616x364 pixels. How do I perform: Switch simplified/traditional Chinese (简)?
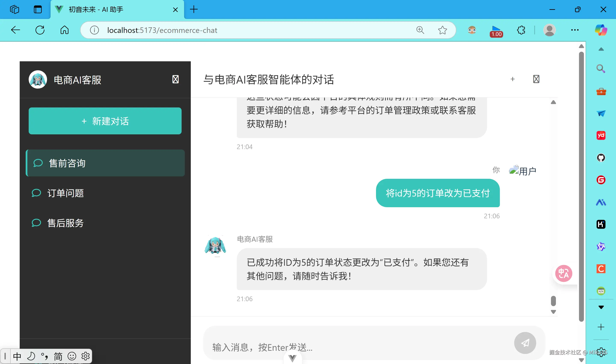coord(58,356)
